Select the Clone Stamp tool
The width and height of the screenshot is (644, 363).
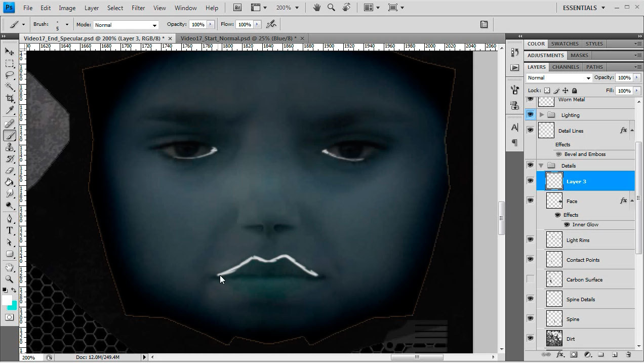(10, 147)
